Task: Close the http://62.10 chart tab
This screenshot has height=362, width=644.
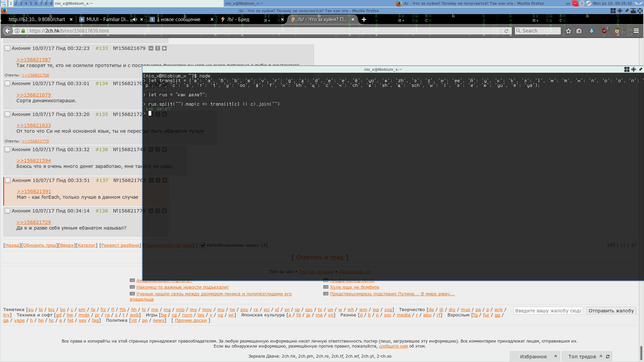Action: pos(71,19)
